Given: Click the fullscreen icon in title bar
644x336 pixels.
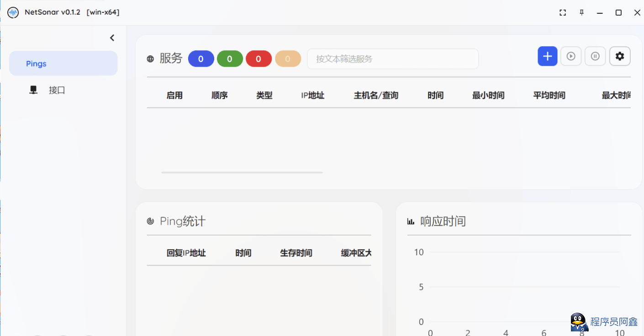Looking at the screenshot, I should pos(563,13).
